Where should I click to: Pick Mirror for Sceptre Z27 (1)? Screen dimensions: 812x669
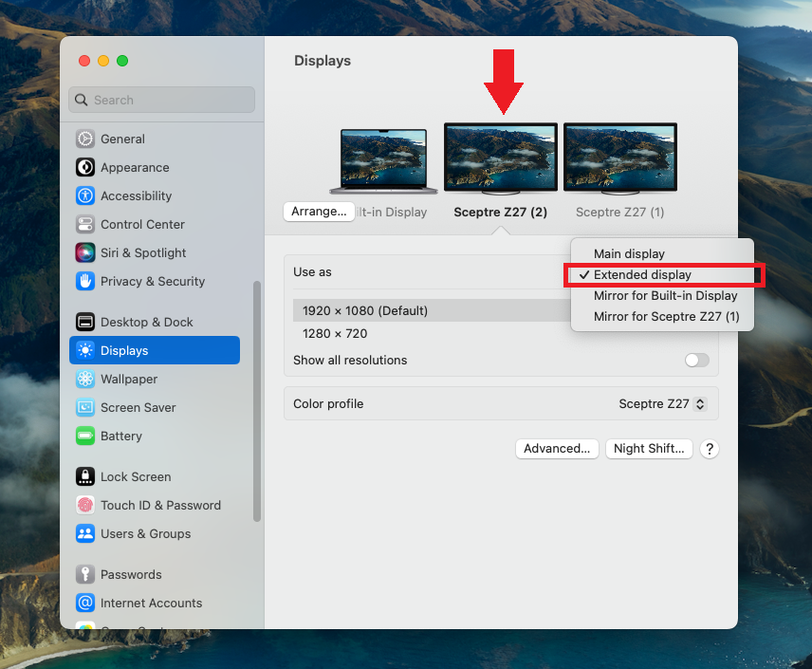pos(666,316)
